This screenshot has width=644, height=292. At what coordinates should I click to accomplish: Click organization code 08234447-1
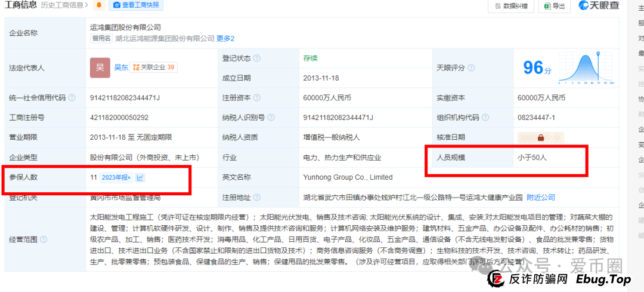537,118
